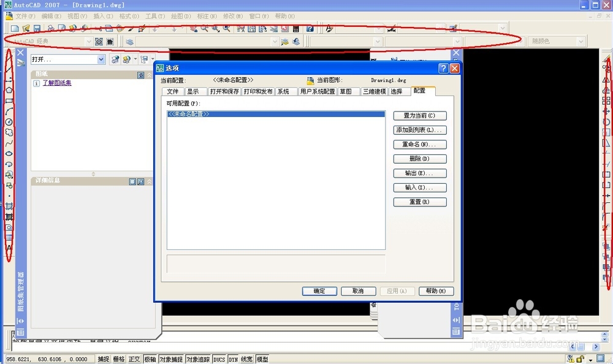Open the 格式(O) menu
The width and height of the screenshot is (613, 364).
coord(129,16)
